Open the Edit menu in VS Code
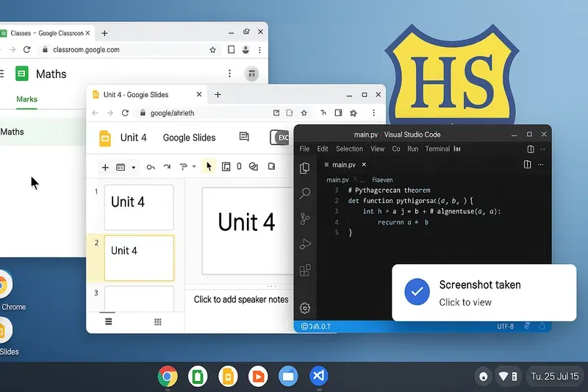This screenshot has width=588, height=392. coord(323,149)
